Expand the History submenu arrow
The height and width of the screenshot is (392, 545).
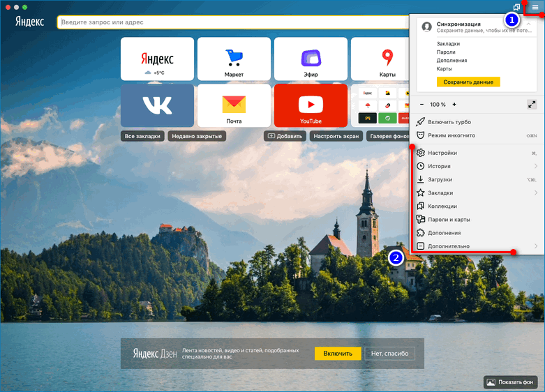(x=535, y=166)
